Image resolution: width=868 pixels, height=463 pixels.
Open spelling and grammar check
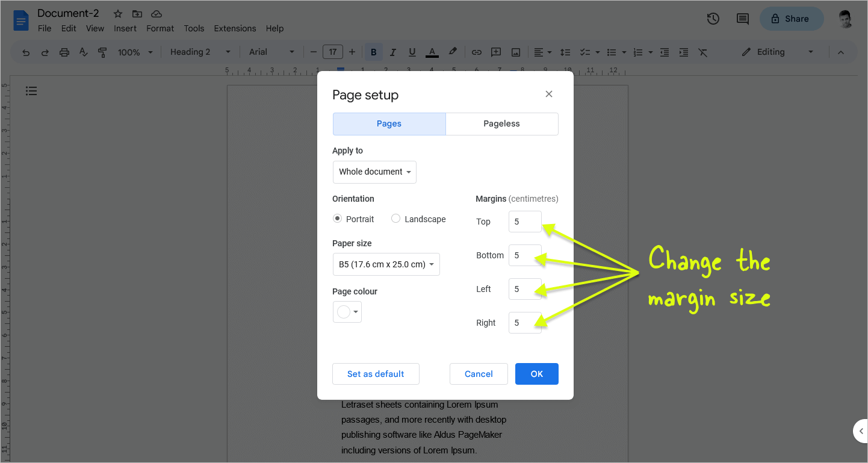click(83, 52)
